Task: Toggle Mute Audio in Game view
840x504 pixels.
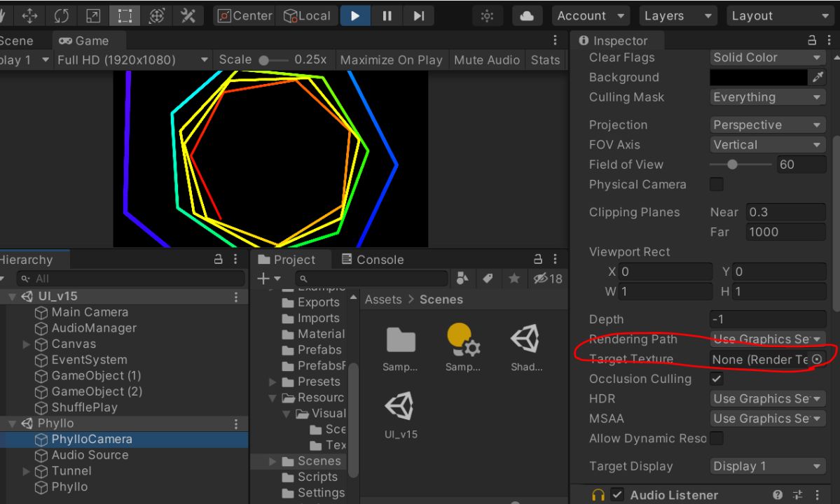Action: 486,60
